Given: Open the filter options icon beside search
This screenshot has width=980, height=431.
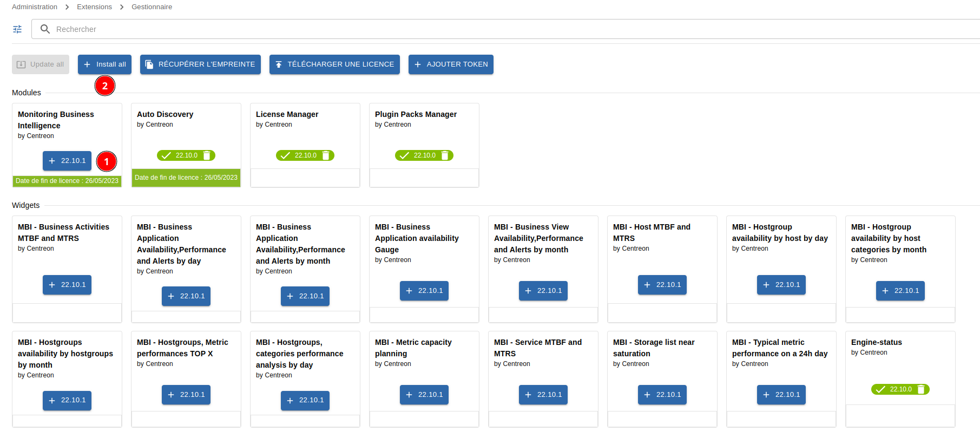Looking at the screenshot, I should pyautogui.click(x=17, y=29).
